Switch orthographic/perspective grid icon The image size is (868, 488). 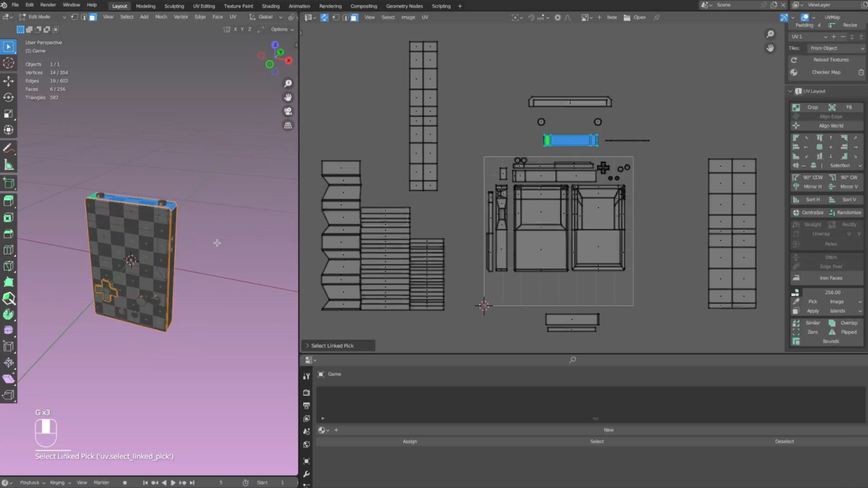click(288, 125)
